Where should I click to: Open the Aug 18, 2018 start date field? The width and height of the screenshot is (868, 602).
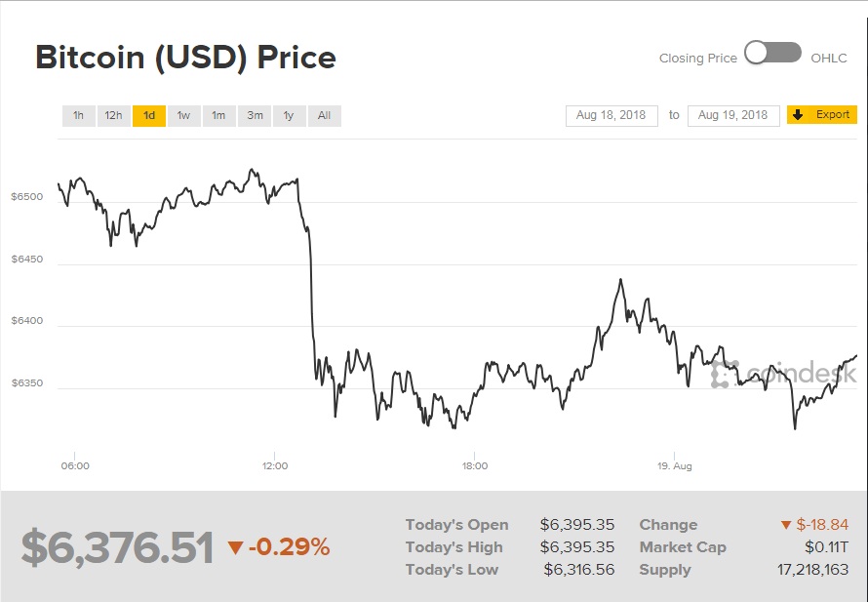point(612,116)
